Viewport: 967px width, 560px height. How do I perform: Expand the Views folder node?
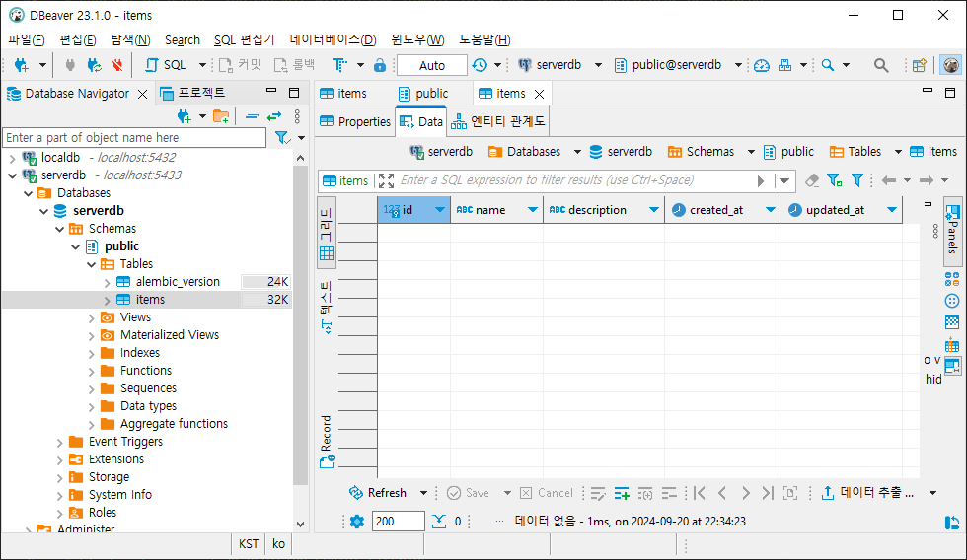91,317
